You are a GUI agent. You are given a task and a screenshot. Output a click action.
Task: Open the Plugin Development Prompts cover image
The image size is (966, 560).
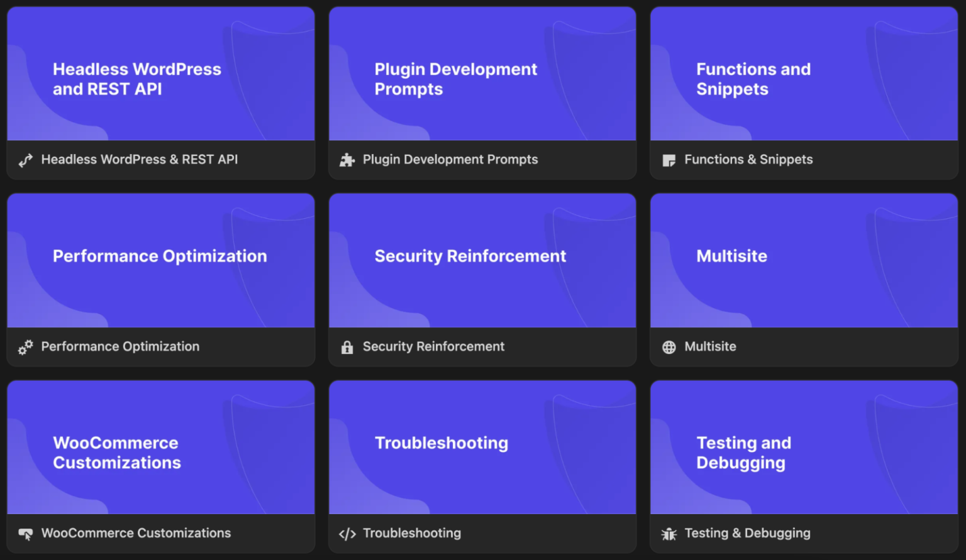[482, 74]
